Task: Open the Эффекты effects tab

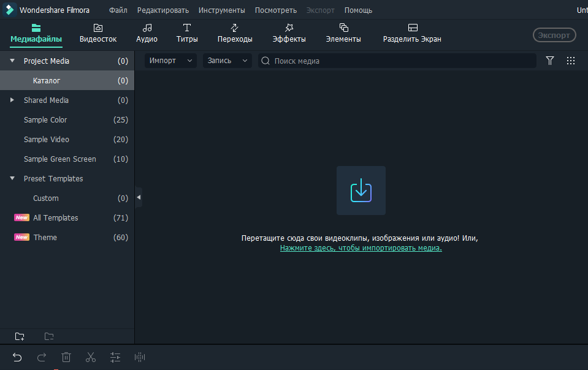Action: click(289, 33)
